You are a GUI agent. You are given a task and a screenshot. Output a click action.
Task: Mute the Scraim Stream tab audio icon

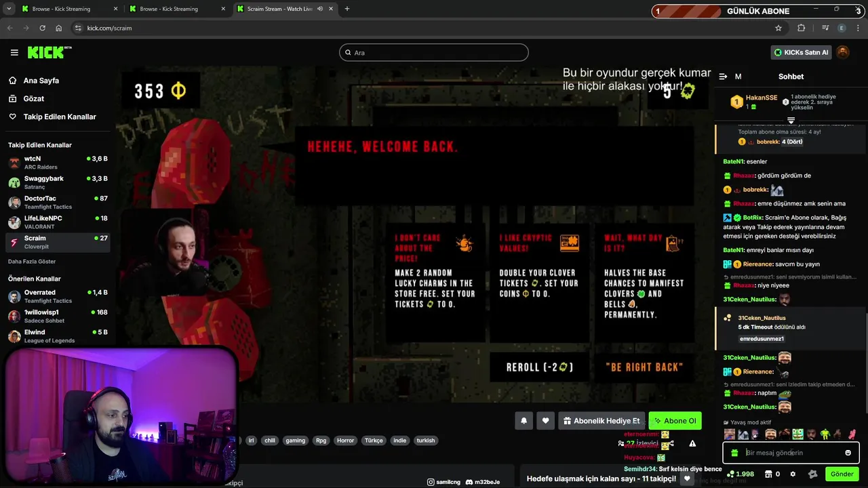point(319,9)
